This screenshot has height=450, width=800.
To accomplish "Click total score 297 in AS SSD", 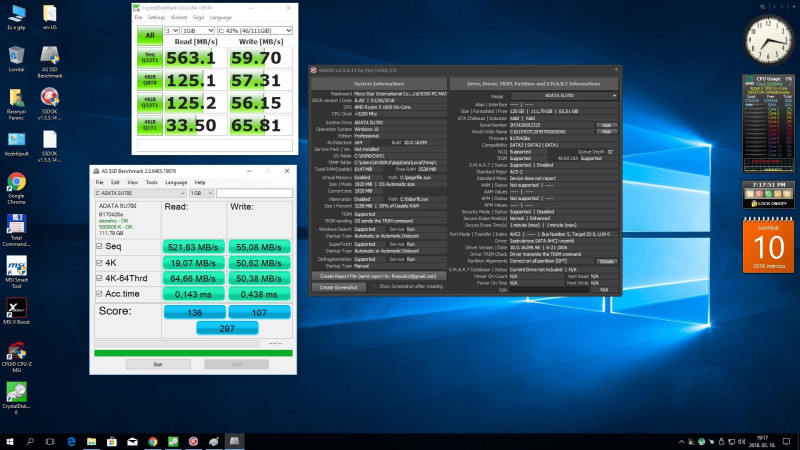I will [x=227, y=329].
